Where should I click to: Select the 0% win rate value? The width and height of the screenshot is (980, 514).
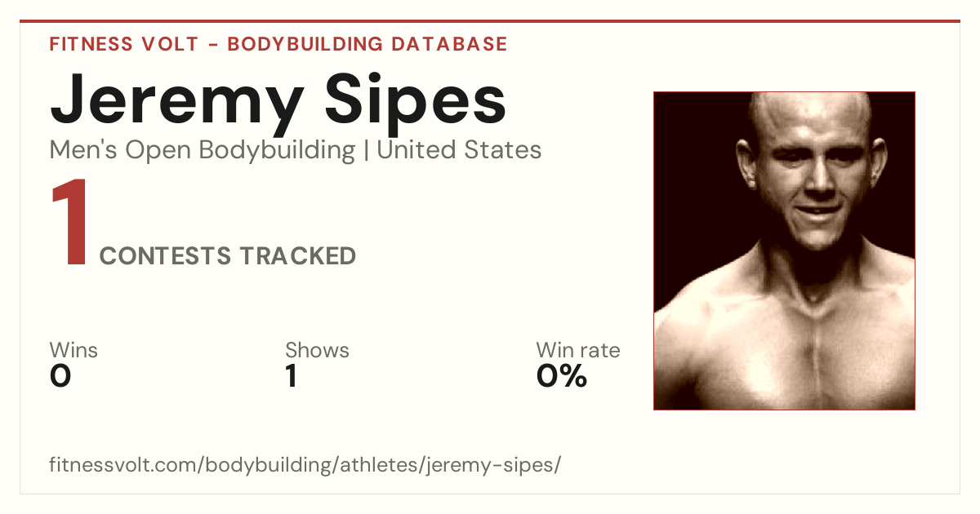[x=562, y=376]
